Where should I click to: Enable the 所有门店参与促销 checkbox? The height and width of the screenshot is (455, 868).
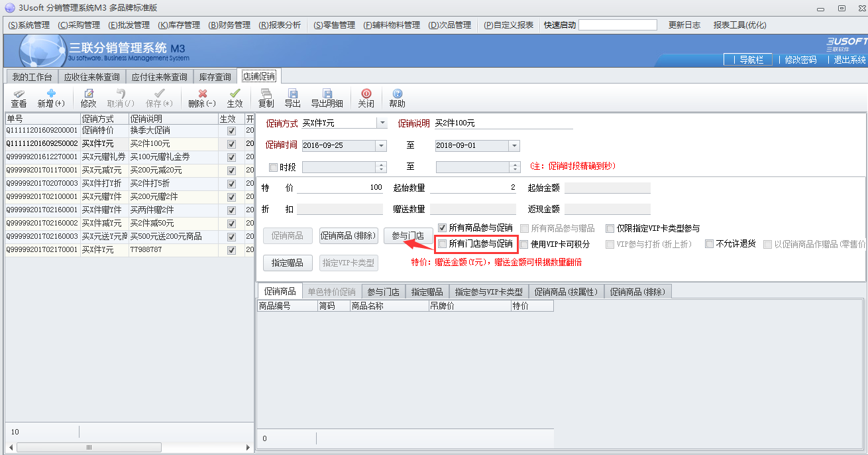443,244
